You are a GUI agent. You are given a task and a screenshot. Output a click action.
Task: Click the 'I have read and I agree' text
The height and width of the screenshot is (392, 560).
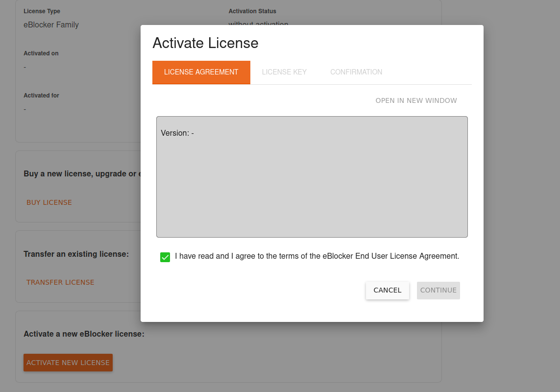click(x=317, y=256)
